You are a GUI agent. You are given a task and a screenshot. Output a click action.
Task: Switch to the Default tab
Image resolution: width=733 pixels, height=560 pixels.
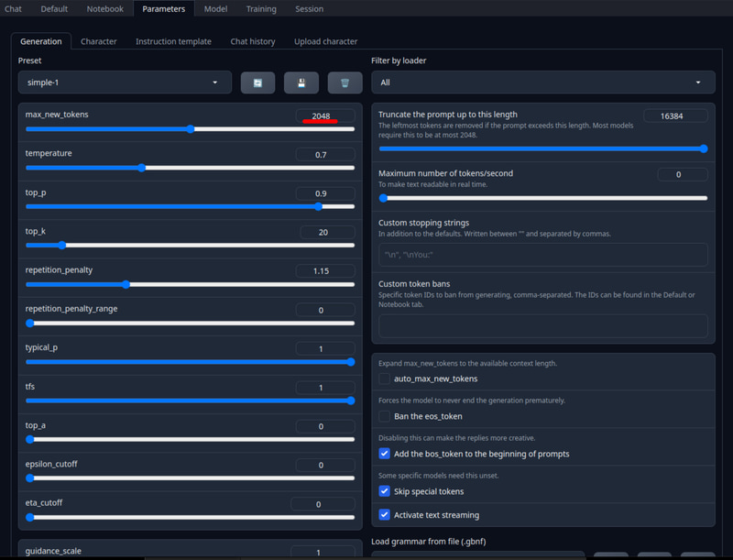tap(54, 9)
